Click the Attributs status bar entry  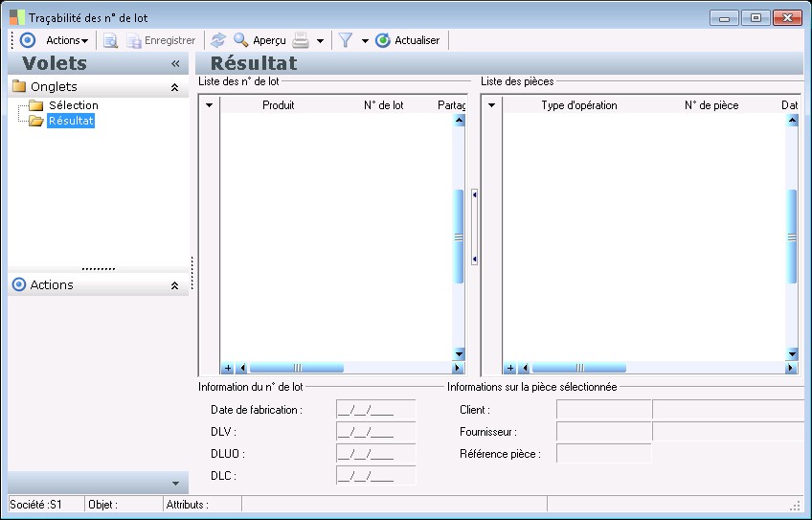(x=202, y=505)
